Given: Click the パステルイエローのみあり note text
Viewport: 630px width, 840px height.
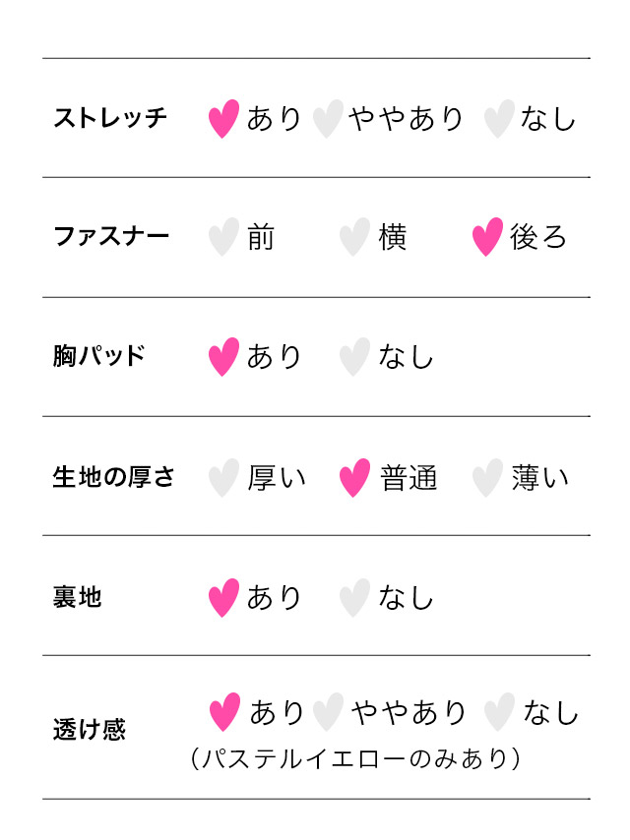Looking at the screenshot, I should (x=354, y=759).
